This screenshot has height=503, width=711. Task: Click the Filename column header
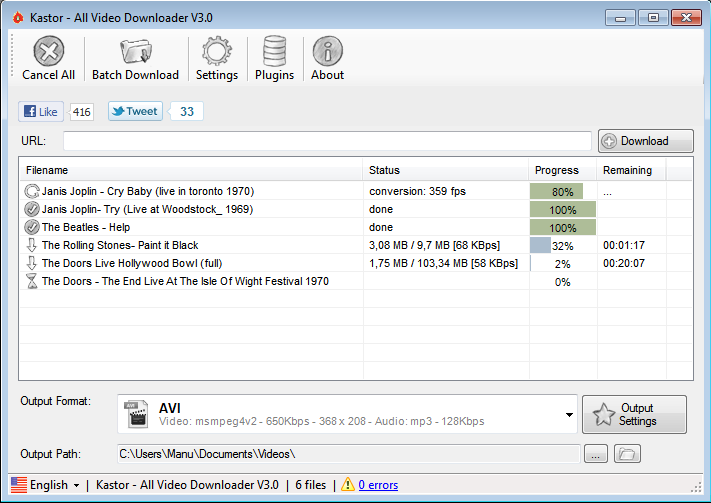tap(191, 170)
